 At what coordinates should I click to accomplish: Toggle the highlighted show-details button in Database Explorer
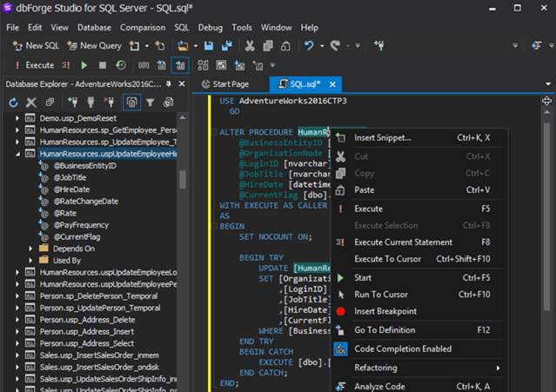131,103
